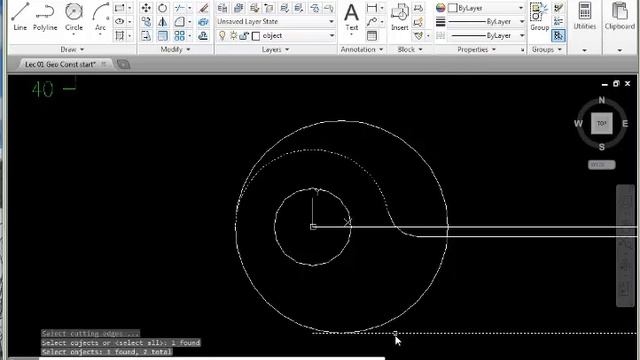This screenshot has width=640, height=360.
Task: Click the TOP face of ViewCube
Action: coord(602,123)
